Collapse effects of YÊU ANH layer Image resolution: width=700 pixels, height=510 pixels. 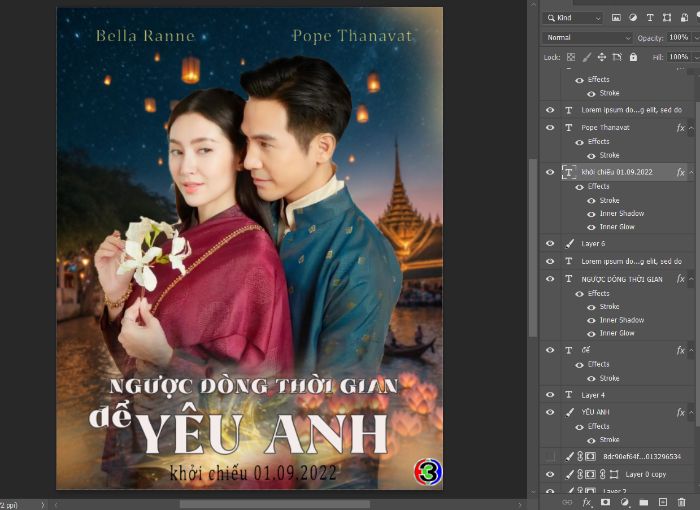pyautogui.click(x=691, y=412)
